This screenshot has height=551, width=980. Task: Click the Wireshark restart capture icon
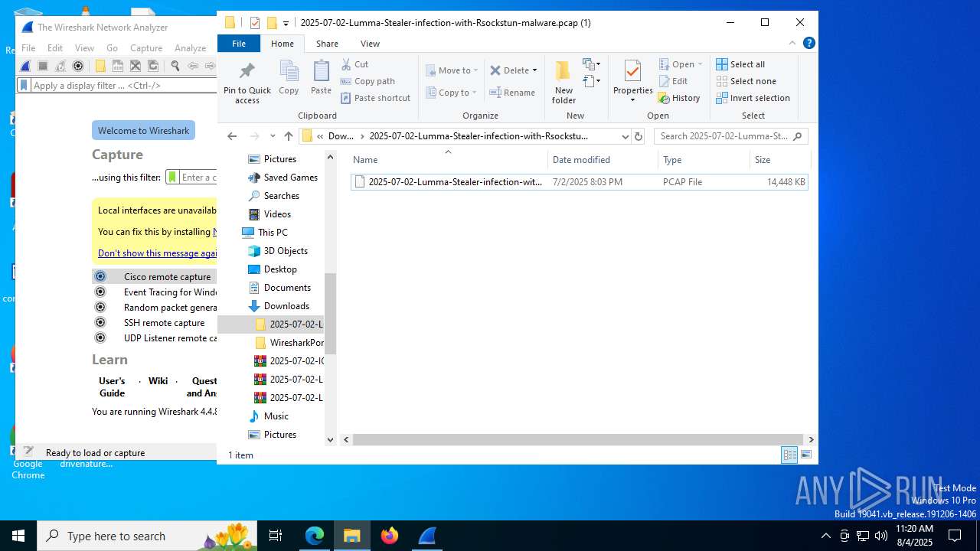pos(60,66)
